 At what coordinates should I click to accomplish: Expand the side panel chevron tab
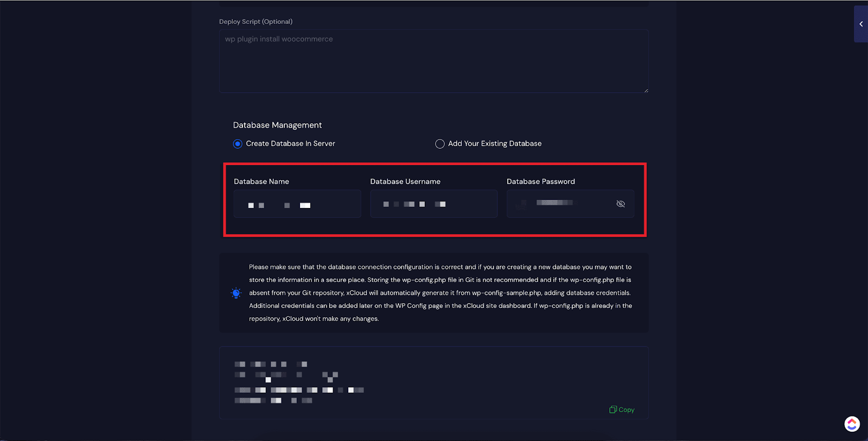coord(861,24)
